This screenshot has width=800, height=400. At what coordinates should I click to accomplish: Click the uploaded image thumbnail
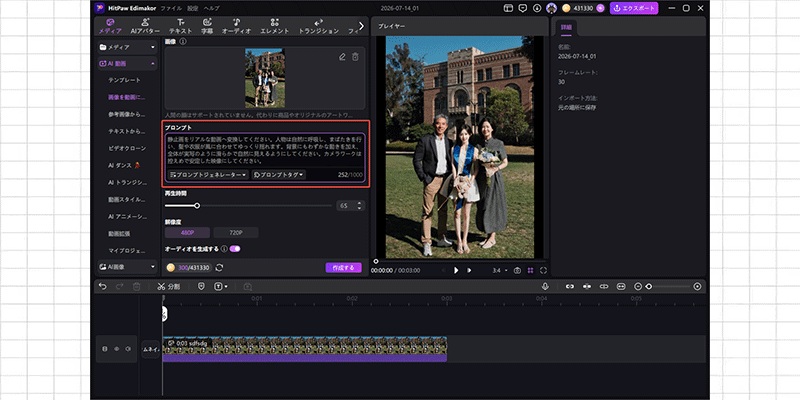(265, 78)
